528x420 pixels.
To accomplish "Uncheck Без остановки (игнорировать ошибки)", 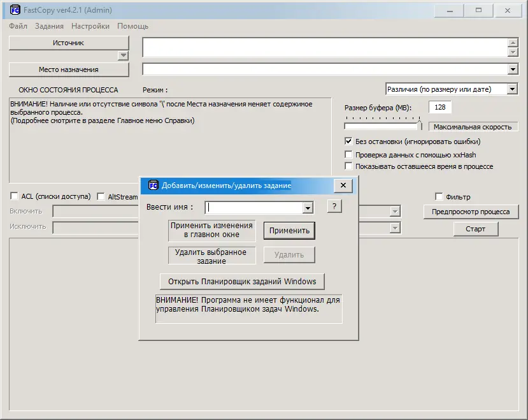I will (348, 141).
